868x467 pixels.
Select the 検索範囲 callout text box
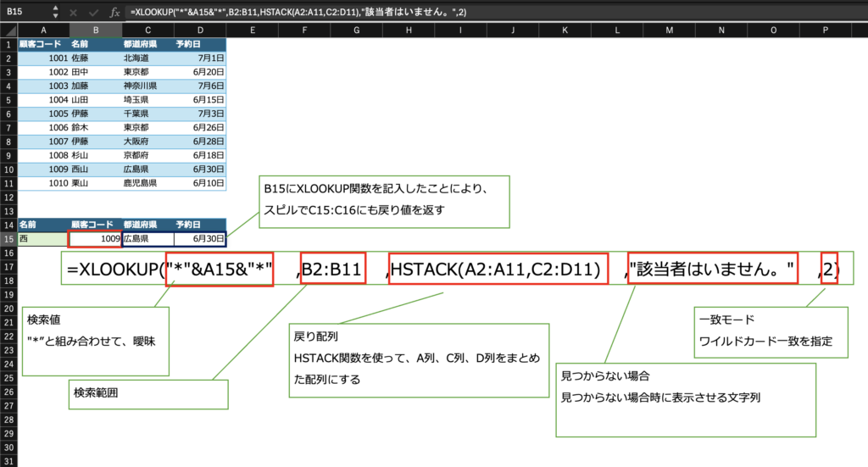tap(147, 392)
